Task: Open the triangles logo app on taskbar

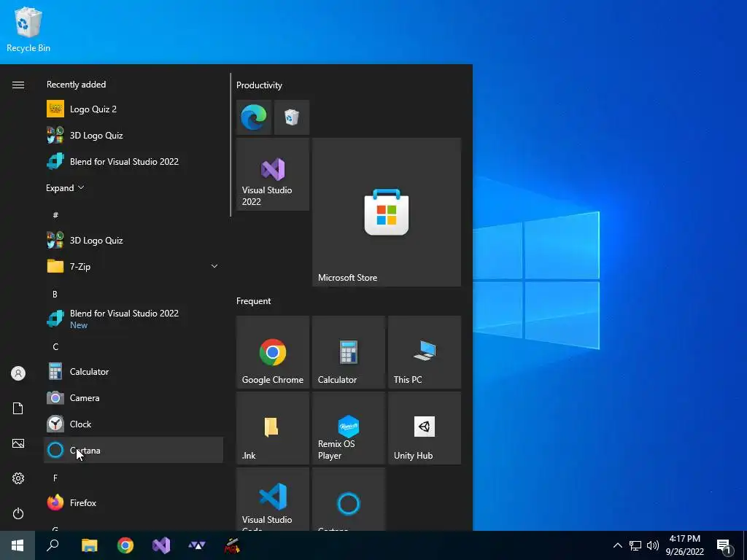Action: [x=197, y=545]
